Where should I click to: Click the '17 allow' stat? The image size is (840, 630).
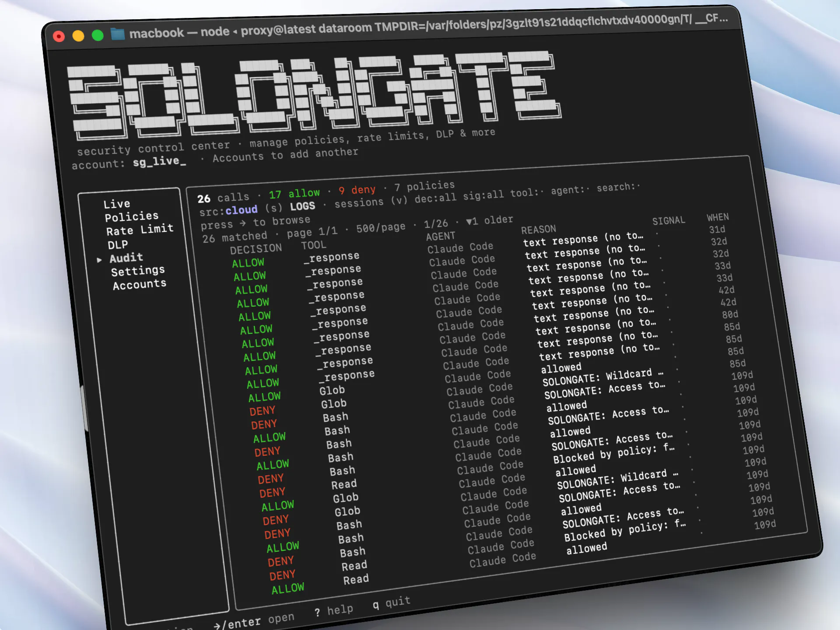click(x=294, y=194)
